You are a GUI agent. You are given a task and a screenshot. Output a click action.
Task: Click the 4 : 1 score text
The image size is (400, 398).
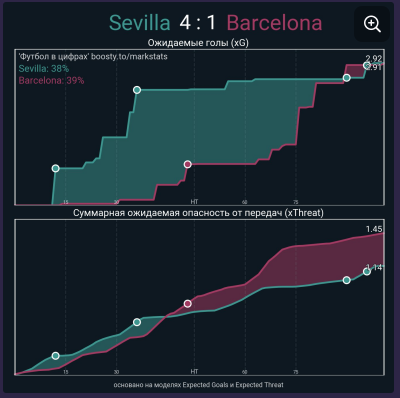point(198,23)
